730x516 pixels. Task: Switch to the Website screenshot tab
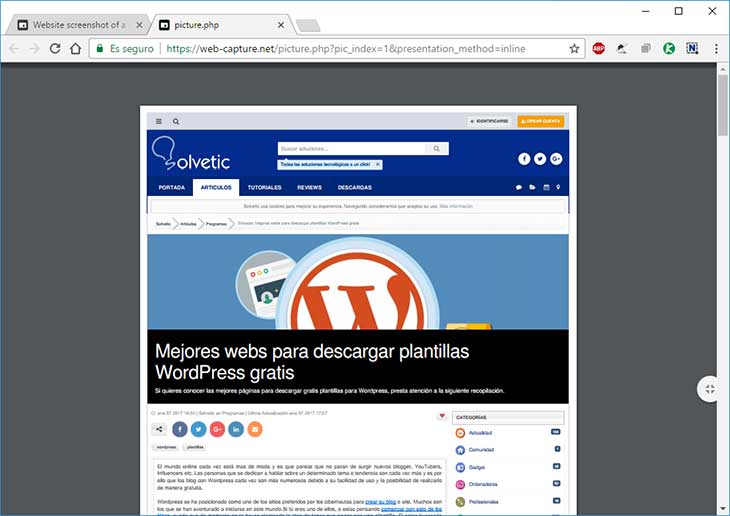coord(79,25)
